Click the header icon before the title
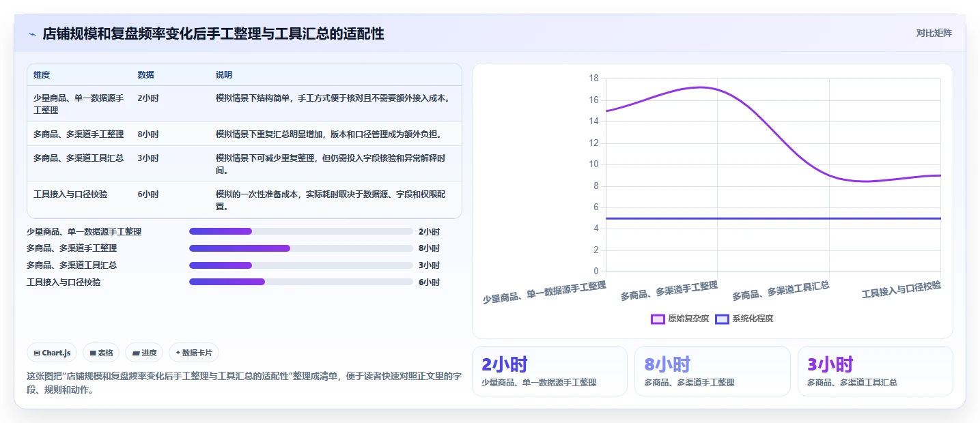The height and width of the screenshot is (423, 980). pos(32,33)
